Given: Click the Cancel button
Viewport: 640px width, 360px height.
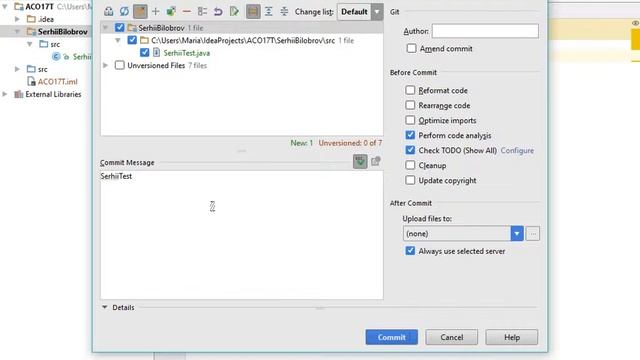Looking at the screenshot, I should click(451, 337).
